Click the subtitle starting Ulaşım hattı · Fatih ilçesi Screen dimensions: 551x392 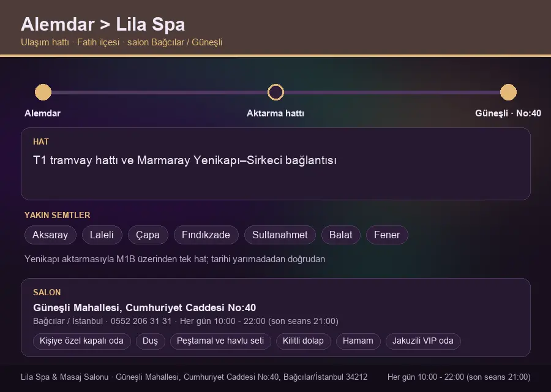[x=122, y=42]
